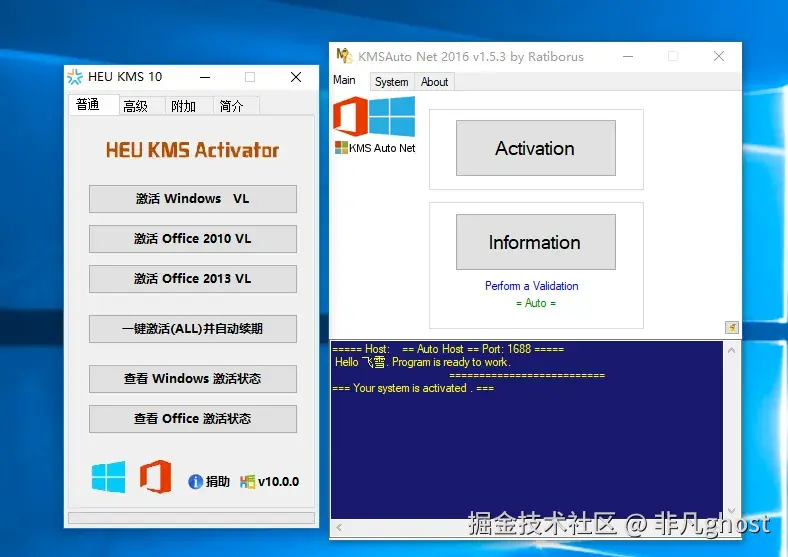
Task: Click 'Your system is activated' log line
Action: (x=413, y=388)
